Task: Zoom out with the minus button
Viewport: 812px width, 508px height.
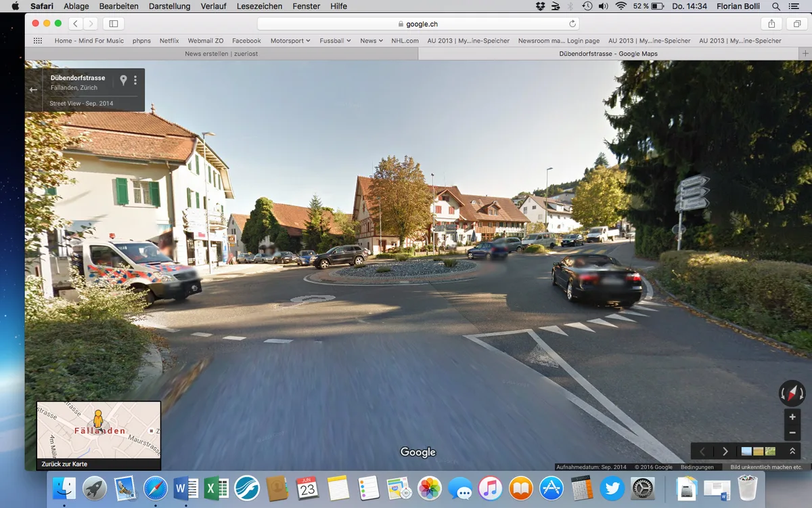Action: [x=792, y=433]
